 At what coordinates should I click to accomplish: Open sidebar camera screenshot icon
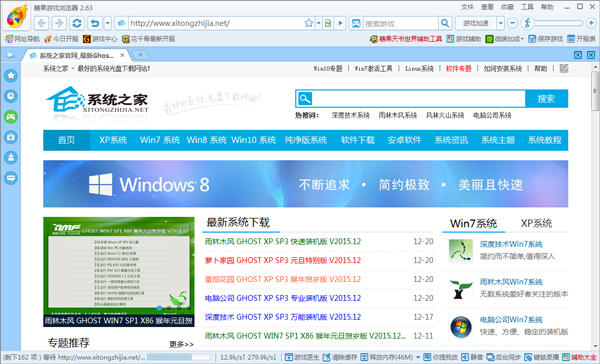[x=11, y=137]
